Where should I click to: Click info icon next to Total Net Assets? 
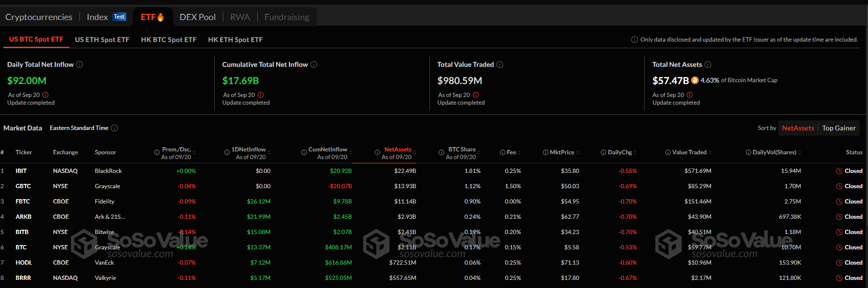coord(708,64)
